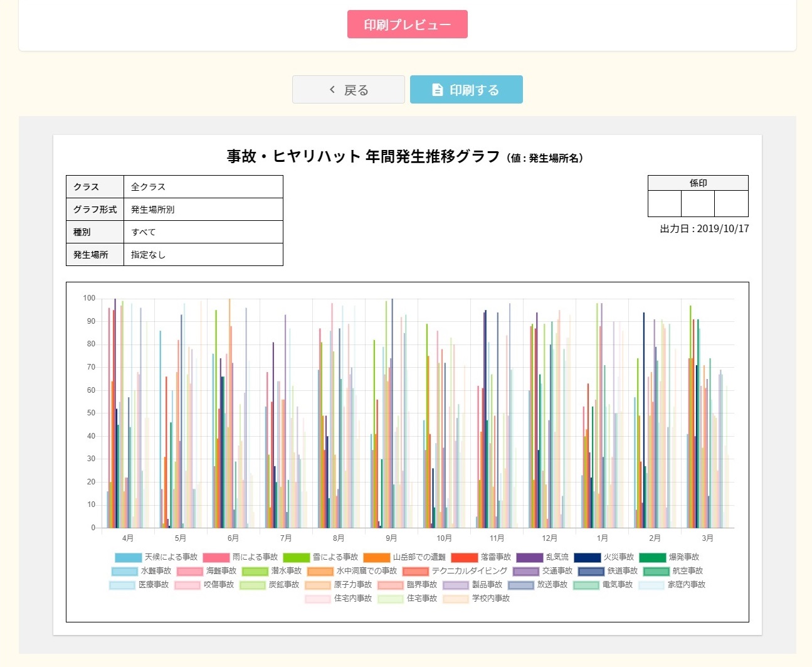Select the 全クラス value cell

tap(203, 187)
